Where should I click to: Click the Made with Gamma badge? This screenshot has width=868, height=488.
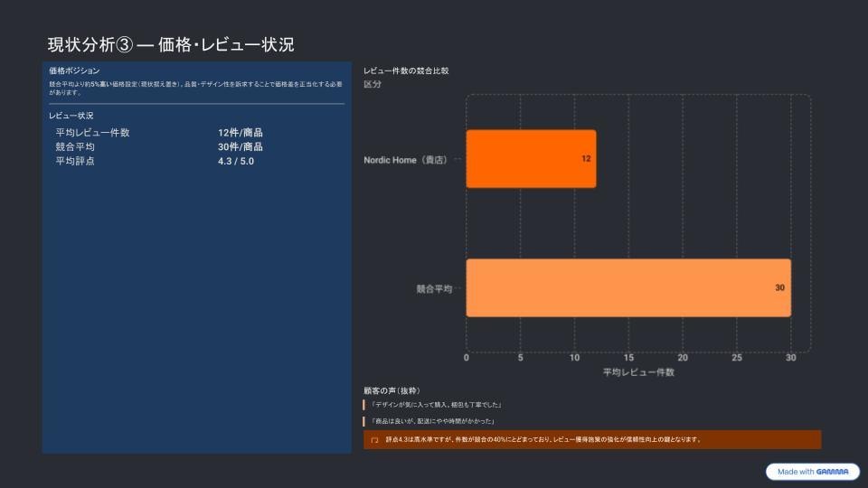click(x=812, y=472)
